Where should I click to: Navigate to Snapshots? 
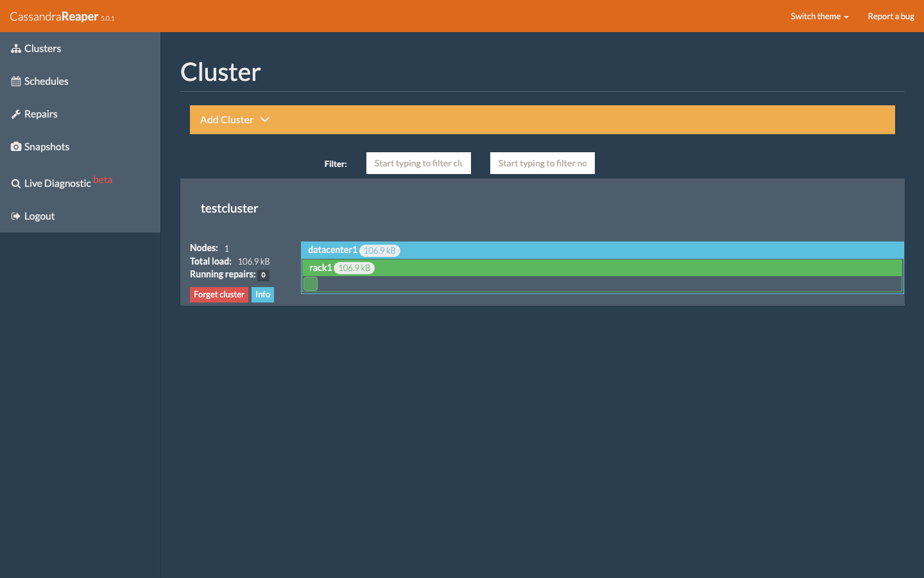click(80, 147)
